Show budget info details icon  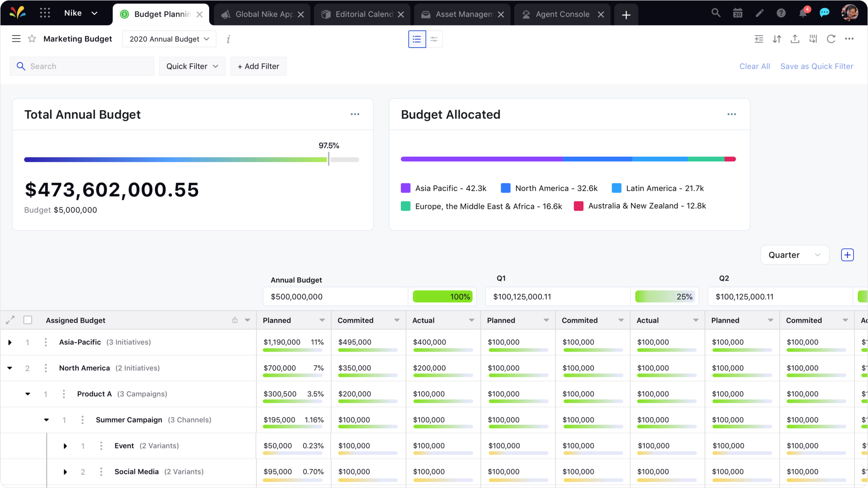tap(228, 39)
